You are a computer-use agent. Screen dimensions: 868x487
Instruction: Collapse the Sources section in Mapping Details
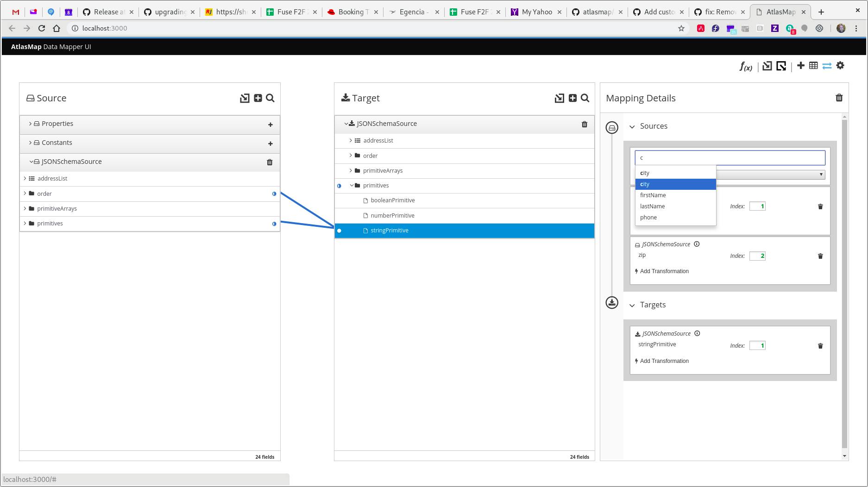point(633,126)
